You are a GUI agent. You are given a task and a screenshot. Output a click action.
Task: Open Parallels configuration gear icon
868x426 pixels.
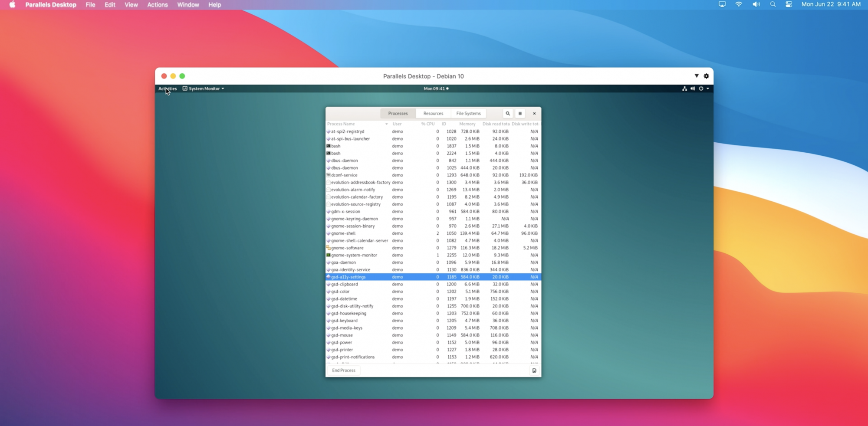706,76
